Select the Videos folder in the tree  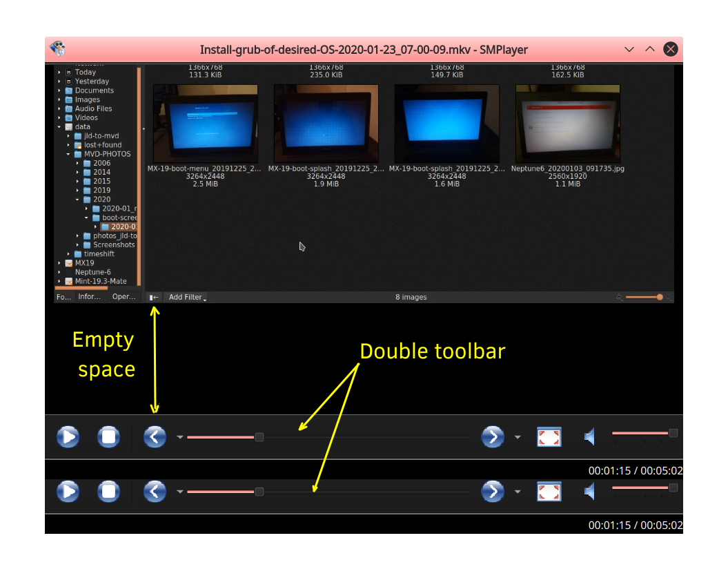pyautogui.click(x=86, y=117)
